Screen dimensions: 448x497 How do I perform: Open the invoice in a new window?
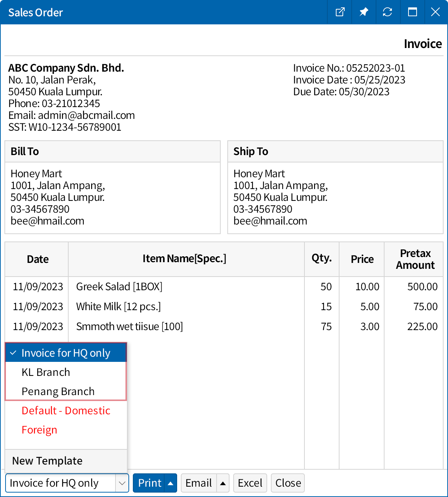click(340, 12)
